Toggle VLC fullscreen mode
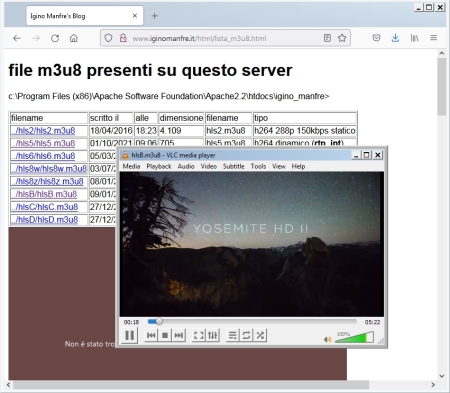This screenshot has height=393, width=450. click(199, 335)
